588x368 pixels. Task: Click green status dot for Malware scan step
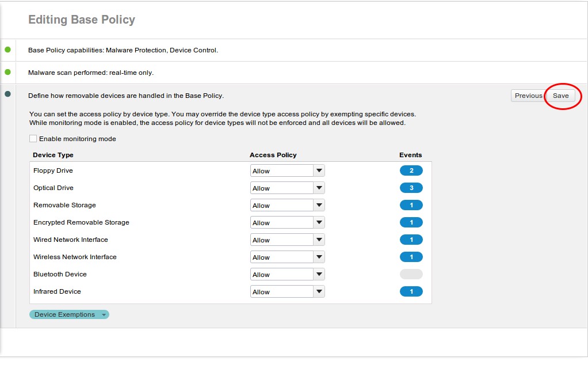coord(7,72)
